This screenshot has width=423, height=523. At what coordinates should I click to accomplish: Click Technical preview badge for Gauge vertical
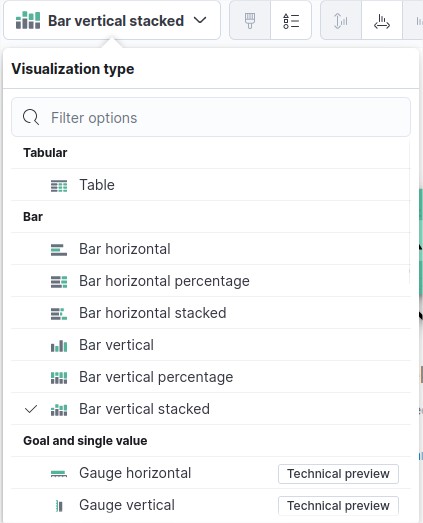tap(338, 506)
